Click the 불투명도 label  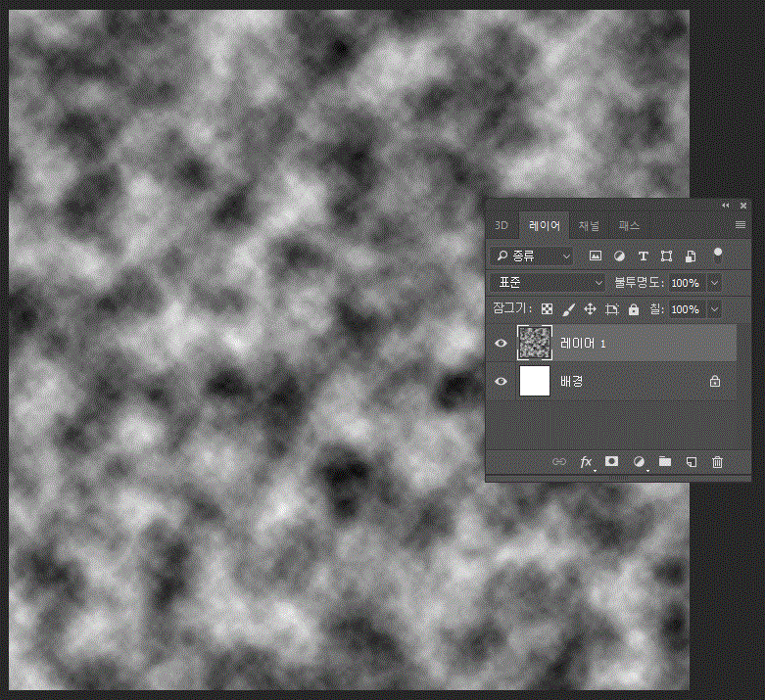(x=639, y=283)
